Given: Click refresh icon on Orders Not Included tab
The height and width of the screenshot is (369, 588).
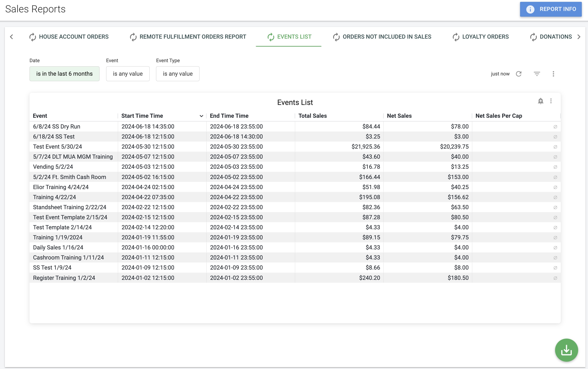Looking at the screenshot, I should coord(336,37).
